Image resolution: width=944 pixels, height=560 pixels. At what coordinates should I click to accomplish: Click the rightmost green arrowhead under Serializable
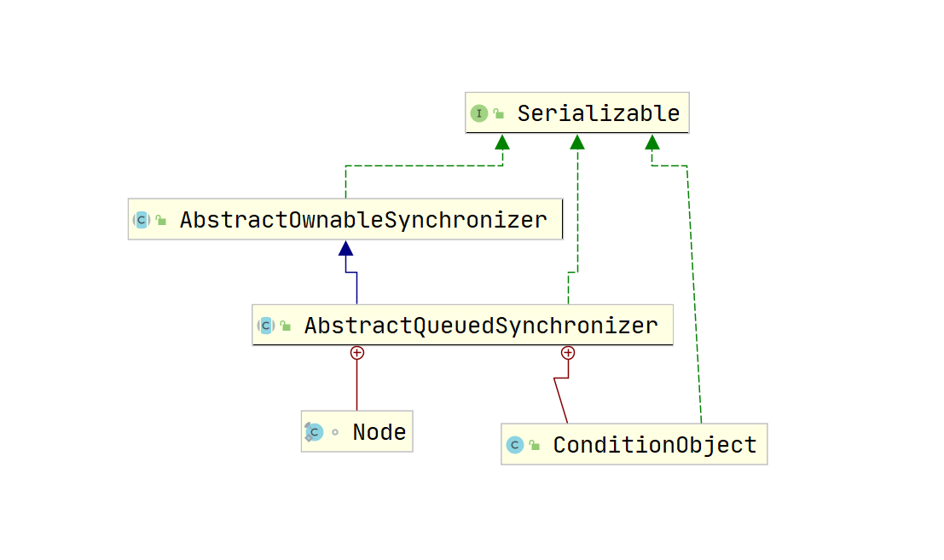[652, 141]
